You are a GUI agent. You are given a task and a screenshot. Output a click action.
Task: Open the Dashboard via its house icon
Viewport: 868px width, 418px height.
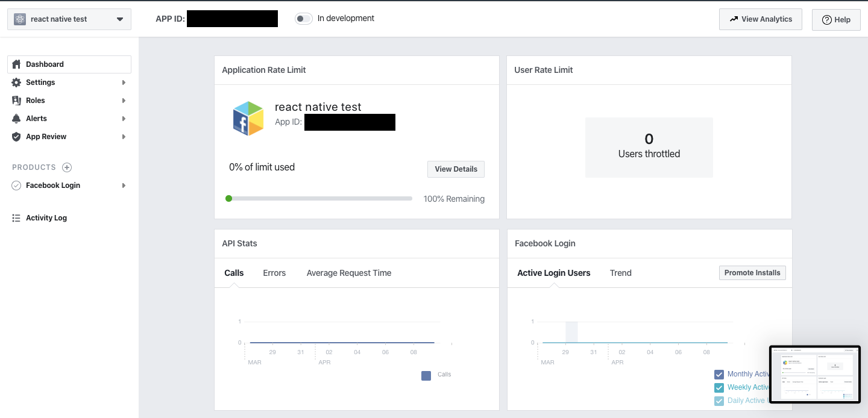16,64
